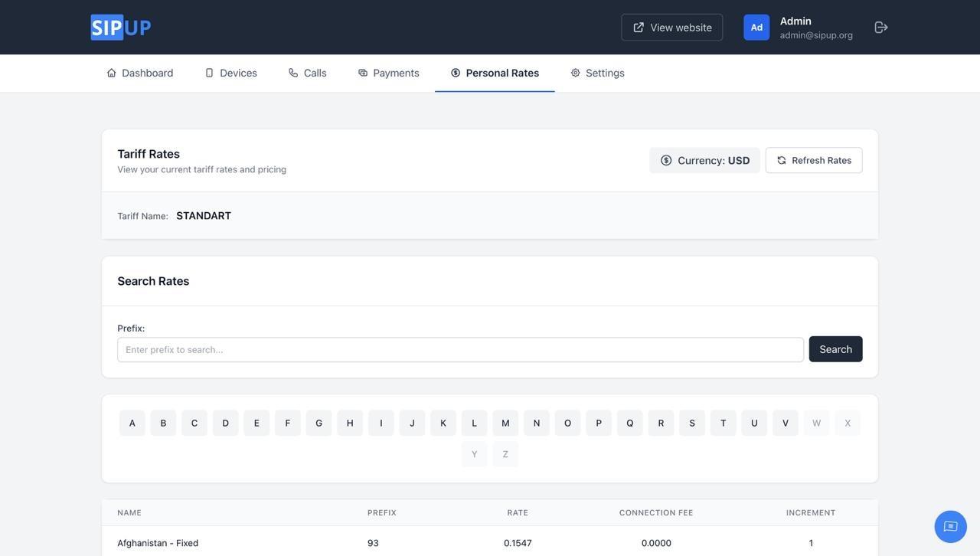Open the Dashboard tab
The width and height of the screenshot is (980, 556).
point(140,73)
